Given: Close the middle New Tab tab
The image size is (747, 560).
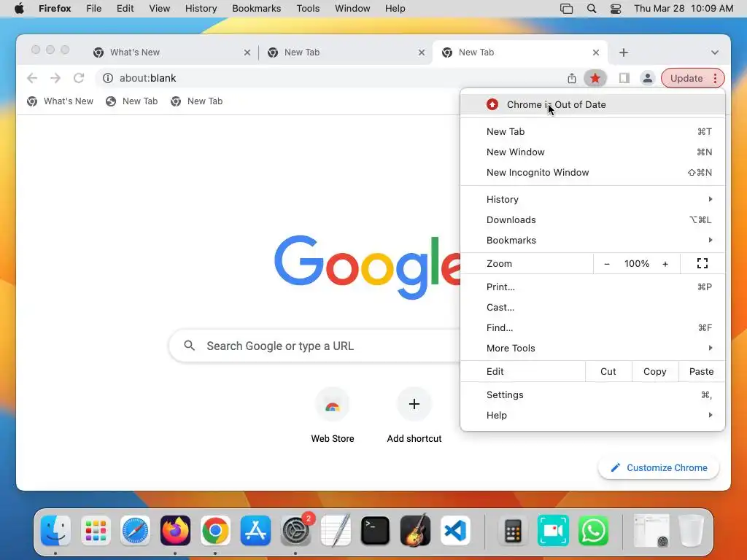Looking at the screenshot, I should [x=422, y=52].
